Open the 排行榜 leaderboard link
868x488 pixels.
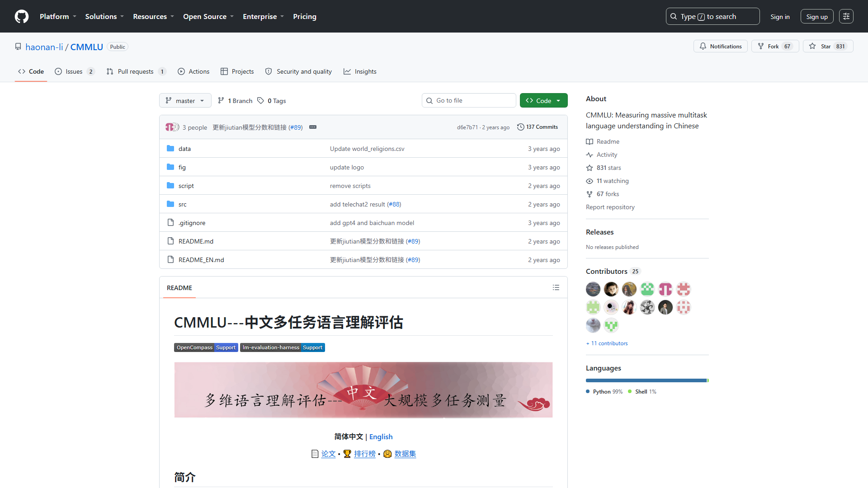(x=365, y=454)
